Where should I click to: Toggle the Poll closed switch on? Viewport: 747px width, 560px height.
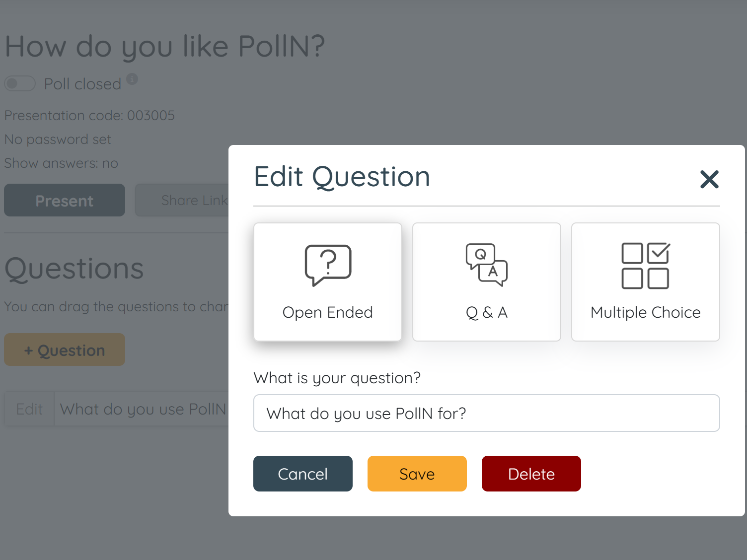[x=20, y=83]
